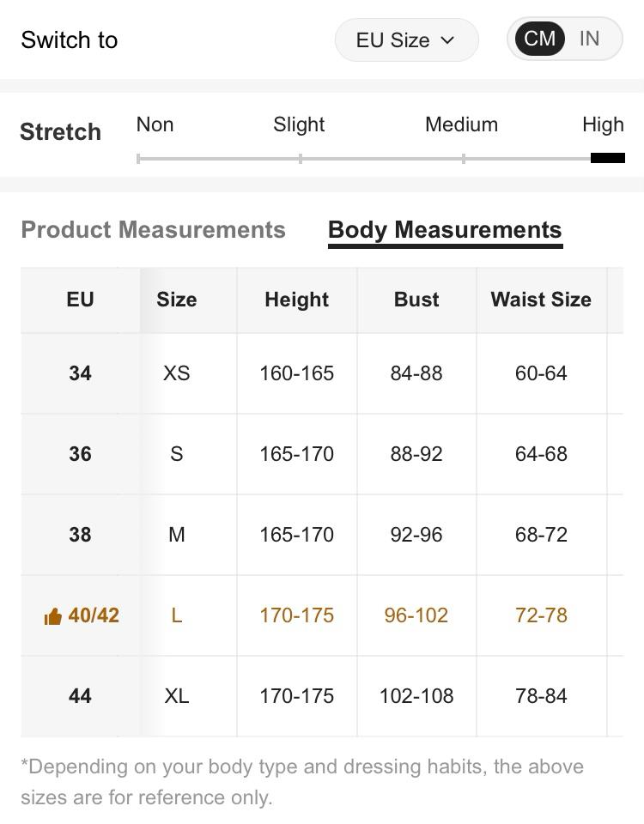
Task: Click the Height column header
Action: pos(296,300)
